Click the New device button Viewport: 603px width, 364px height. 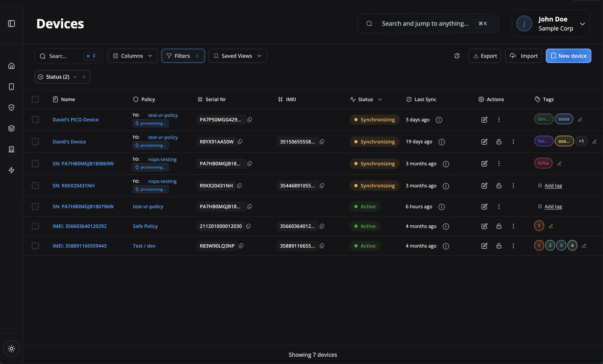(x=568, y=56)
